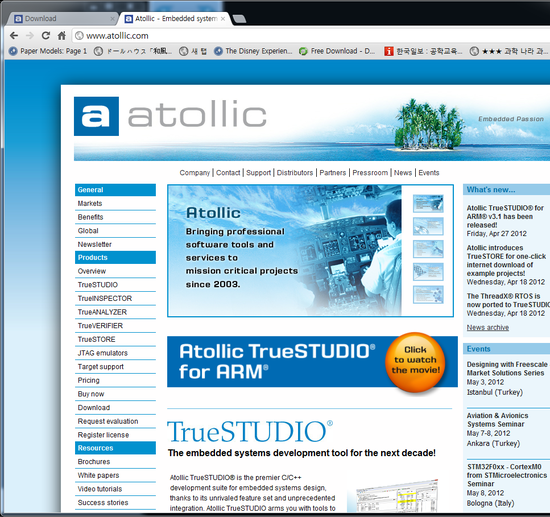Go to the browser home icon
This screenshot has height=517, width=550.
point(62,35)
